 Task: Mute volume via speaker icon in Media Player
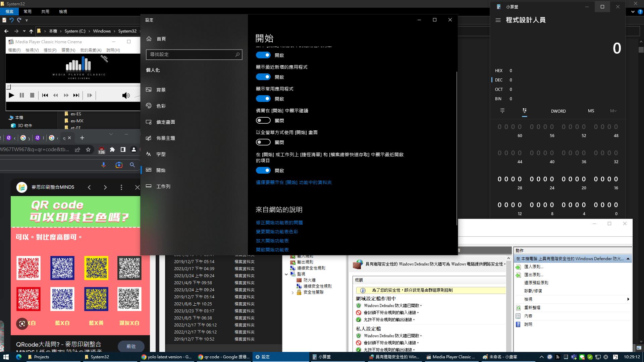126,96
